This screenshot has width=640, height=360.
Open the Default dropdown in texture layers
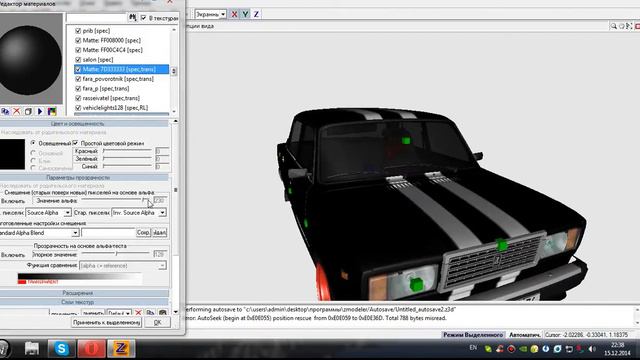tap(119, 313)
